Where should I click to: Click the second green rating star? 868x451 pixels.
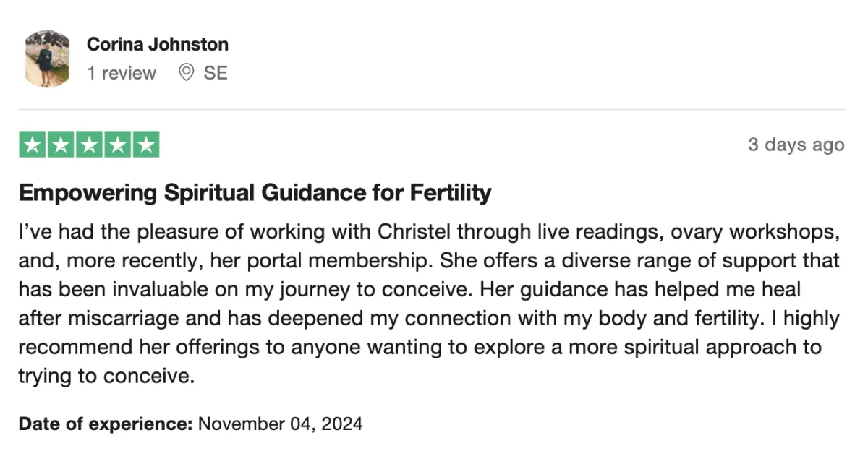[x=61, y=145]
